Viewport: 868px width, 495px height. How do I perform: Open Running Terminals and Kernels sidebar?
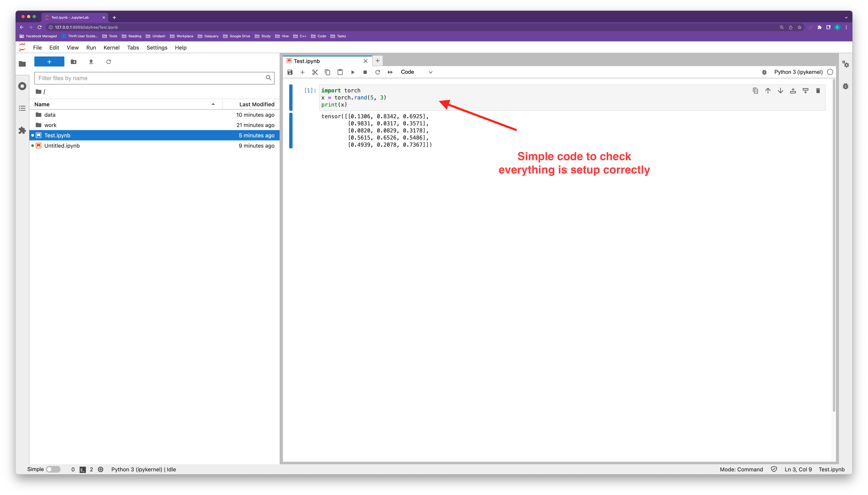click(x=22, y=86)
